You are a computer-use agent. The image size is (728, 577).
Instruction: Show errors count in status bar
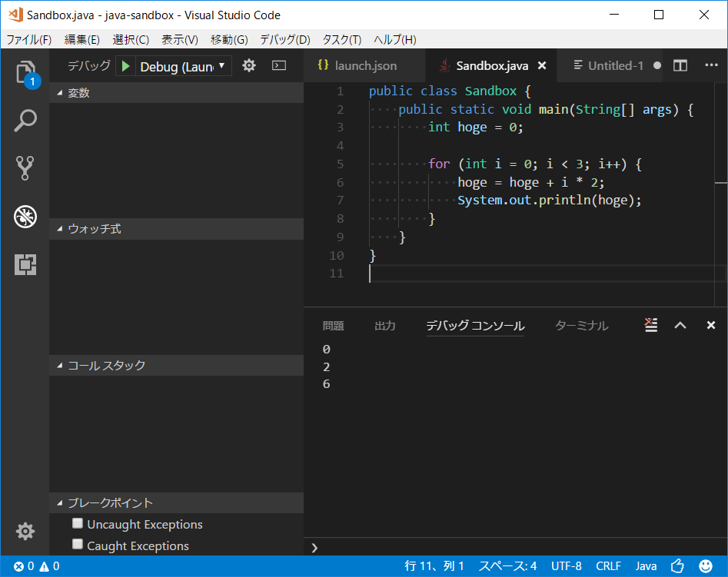pyautogui.click(x=24, y=566)
